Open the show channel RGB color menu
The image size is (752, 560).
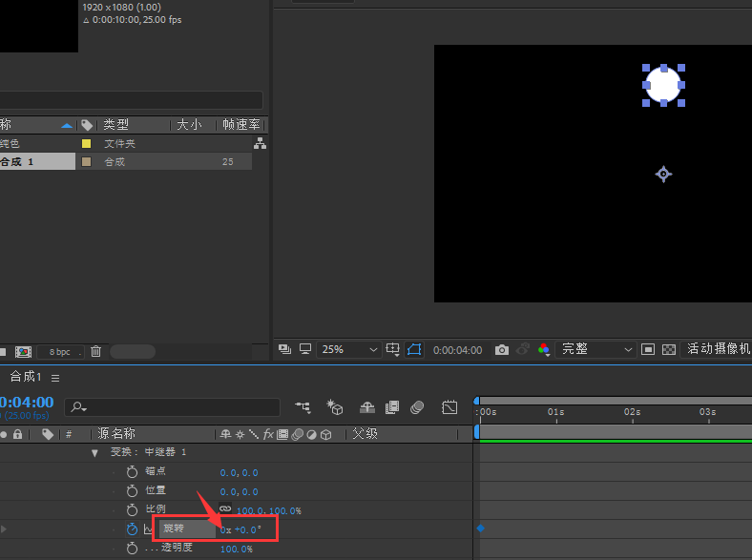(x=544, y=349)
